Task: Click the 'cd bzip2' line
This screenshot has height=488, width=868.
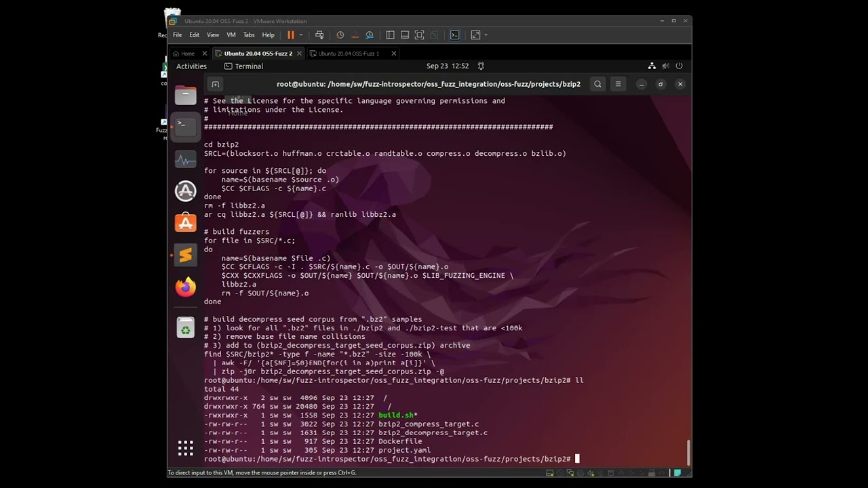Action: (x=221, y=145)
